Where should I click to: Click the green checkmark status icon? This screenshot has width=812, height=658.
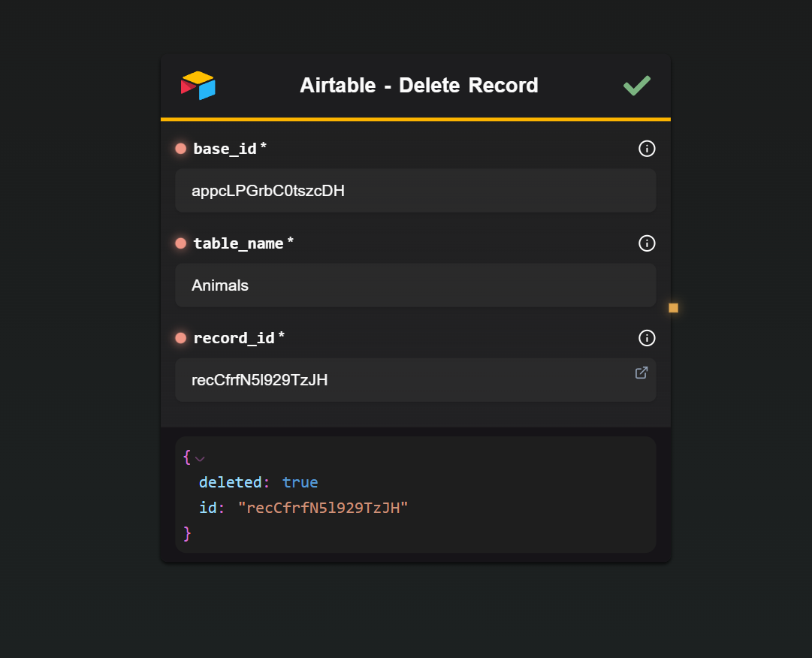click(636, 86)
